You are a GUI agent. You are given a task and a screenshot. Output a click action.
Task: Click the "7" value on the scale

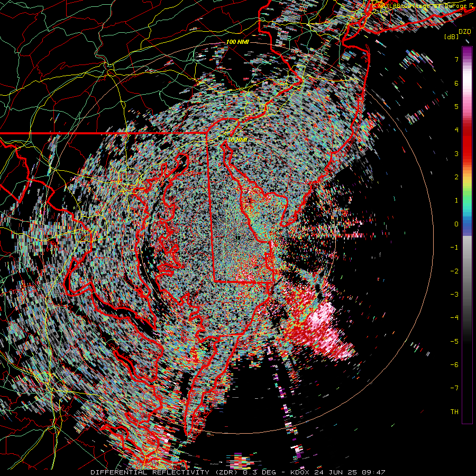pos(456,59)
